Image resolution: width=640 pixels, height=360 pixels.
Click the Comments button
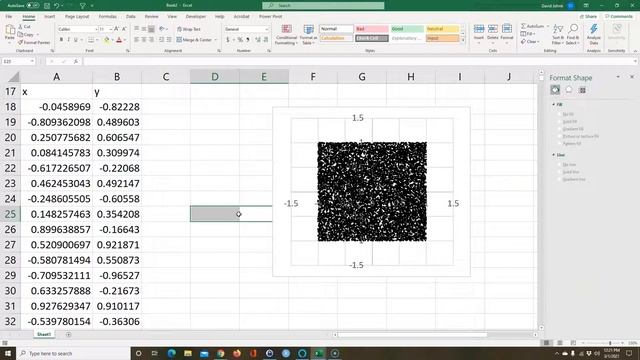619,17
